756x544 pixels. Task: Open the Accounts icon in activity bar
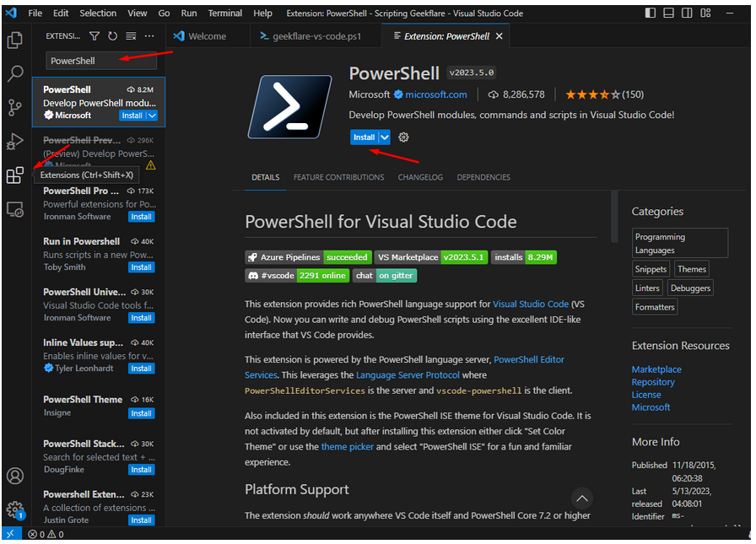coord(15,476)
